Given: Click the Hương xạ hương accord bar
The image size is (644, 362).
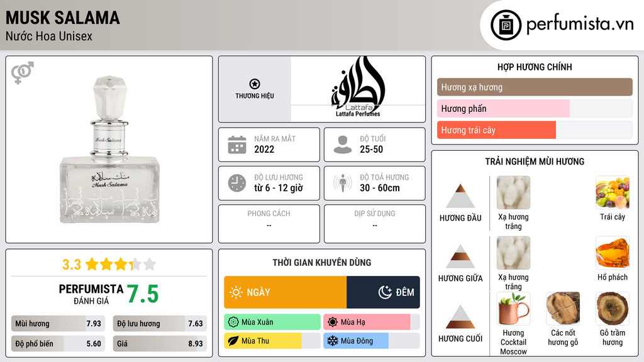Looking at the screenshot, I should point(534,87).
